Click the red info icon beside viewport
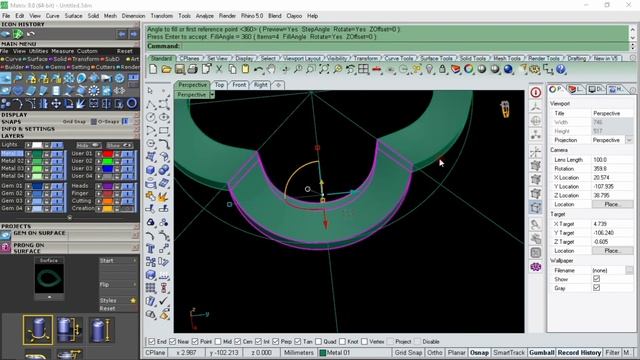 [x=536, y=92]
